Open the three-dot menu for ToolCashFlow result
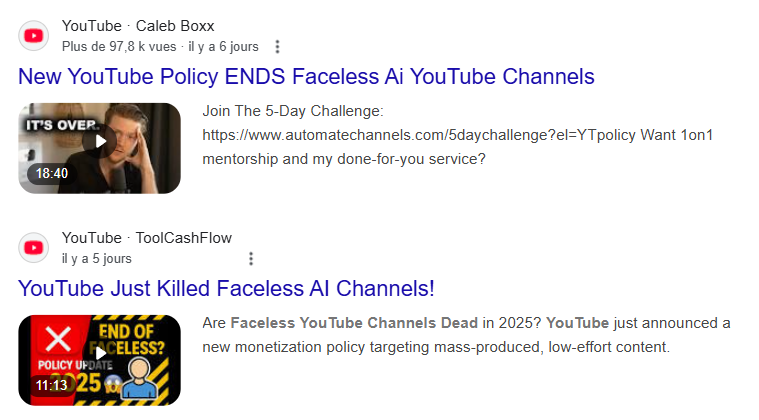This screenshot has height=420, width=759. coord(251,258)
